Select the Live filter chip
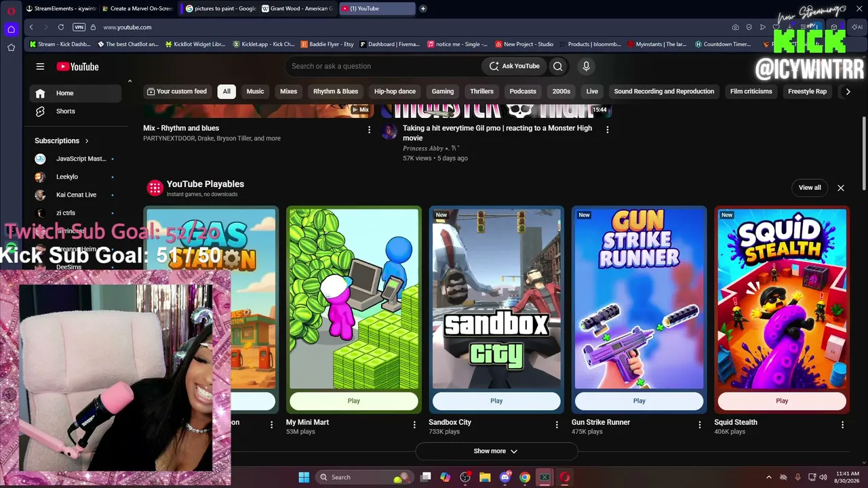Viewport: 868px width, 488px height. [593, 91]
